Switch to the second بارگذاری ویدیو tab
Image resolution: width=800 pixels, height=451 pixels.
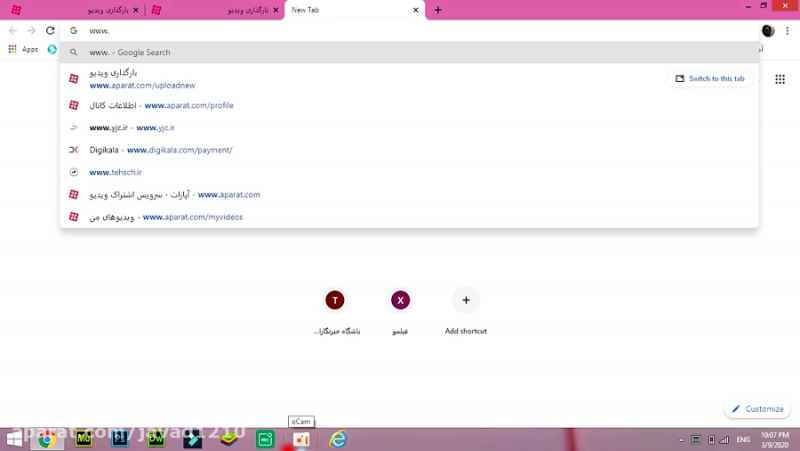click(x=215, y=10)
